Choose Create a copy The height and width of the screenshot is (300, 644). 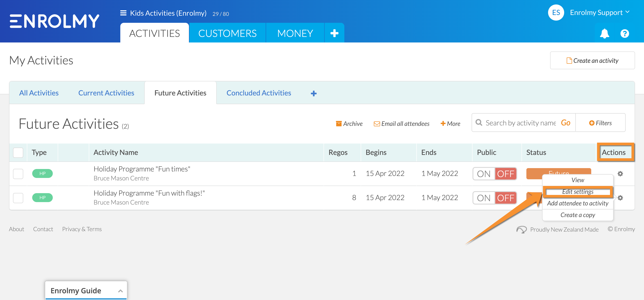(x=578, y=215)
